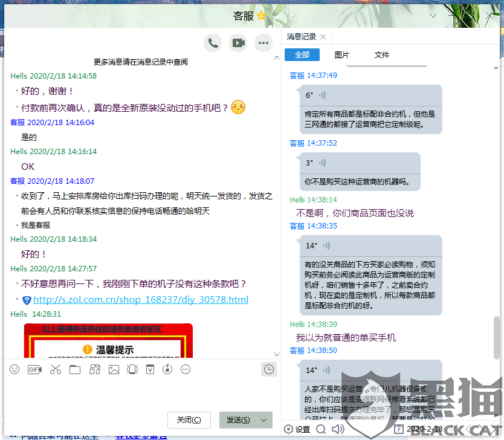Image resolution: width=504 pixels, height=440 pixels.
Task: Shake the window with the vibrate icon
Action: click(x=134, y=369)
